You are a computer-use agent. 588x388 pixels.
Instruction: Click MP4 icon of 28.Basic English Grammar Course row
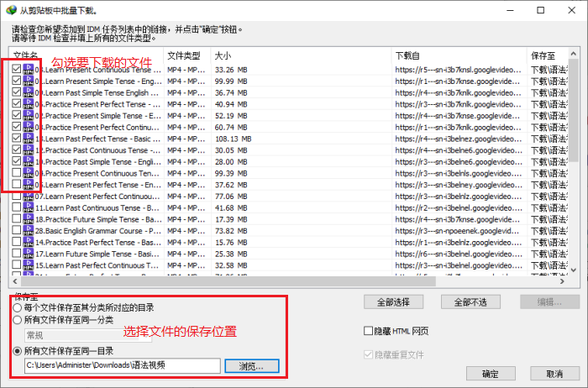click(28, 231)
